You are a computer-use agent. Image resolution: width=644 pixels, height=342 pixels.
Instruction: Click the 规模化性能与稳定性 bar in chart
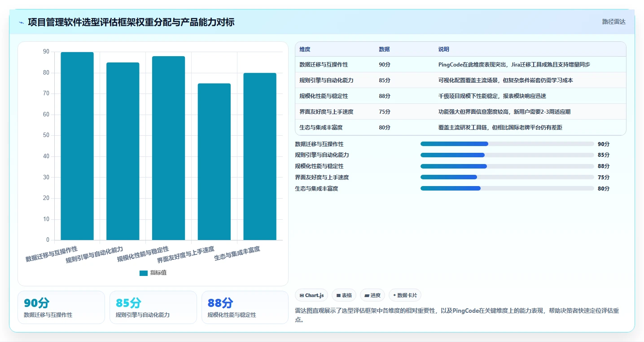168,148
